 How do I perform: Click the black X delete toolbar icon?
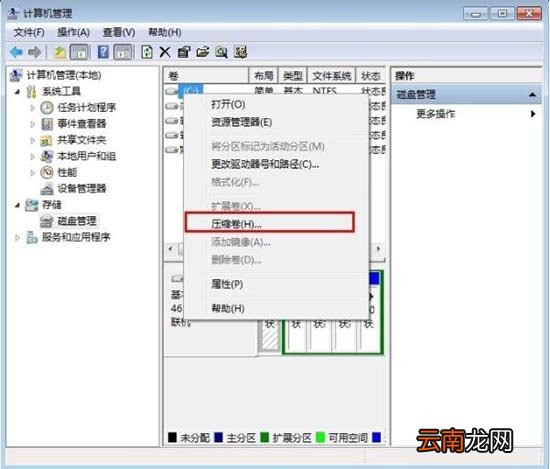click(165, 52)
